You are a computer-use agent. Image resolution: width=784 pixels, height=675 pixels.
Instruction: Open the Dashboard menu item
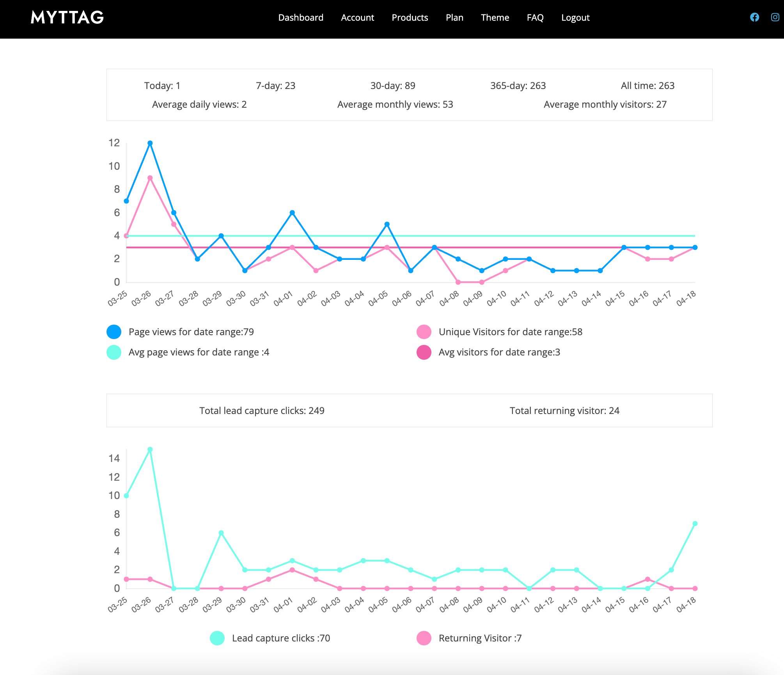pos(300,18)
